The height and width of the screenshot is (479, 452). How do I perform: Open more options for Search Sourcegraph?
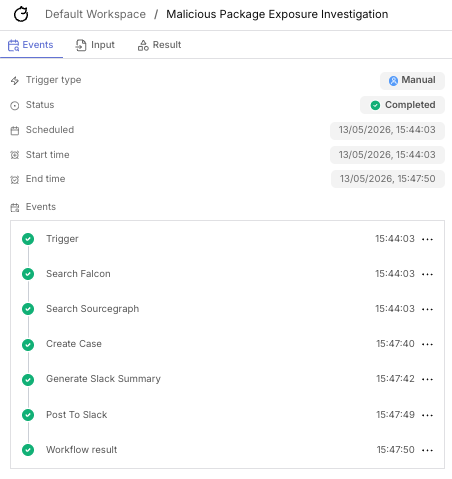(x=427, y=309)
